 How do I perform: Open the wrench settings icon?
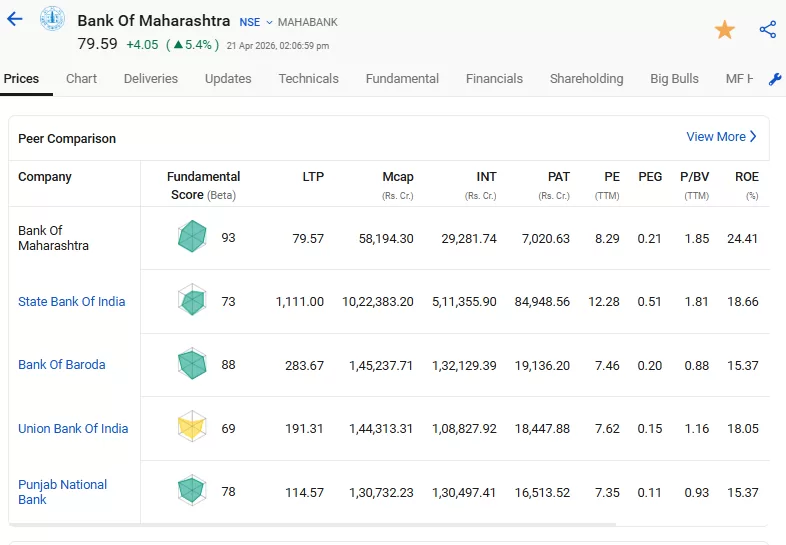coord(774,79)
